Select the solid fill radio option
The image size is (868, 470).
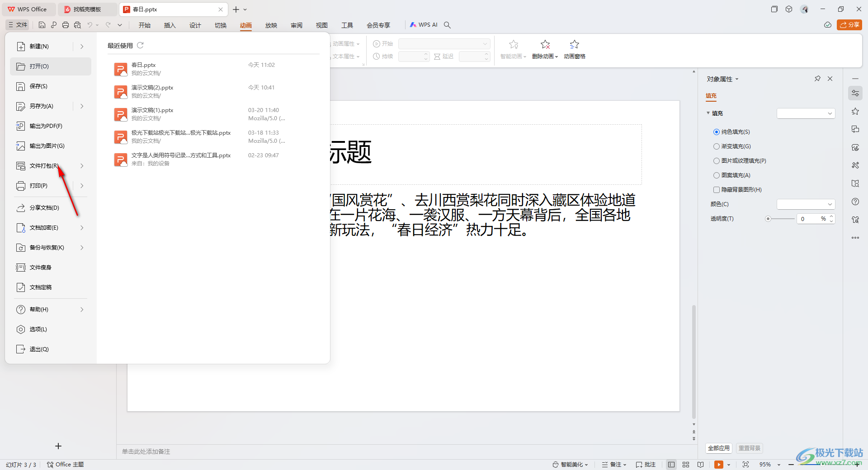click(717, 132)
